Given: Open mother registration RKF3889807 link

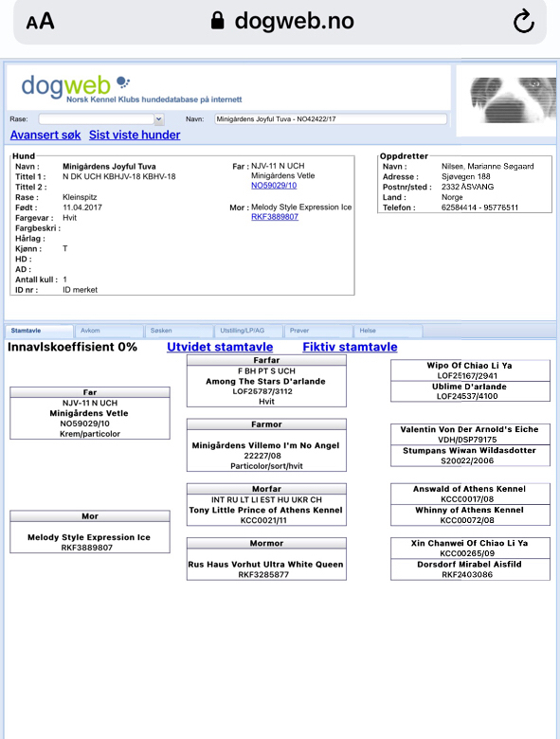Looking at the screenshot, I should tap(275, 217).
